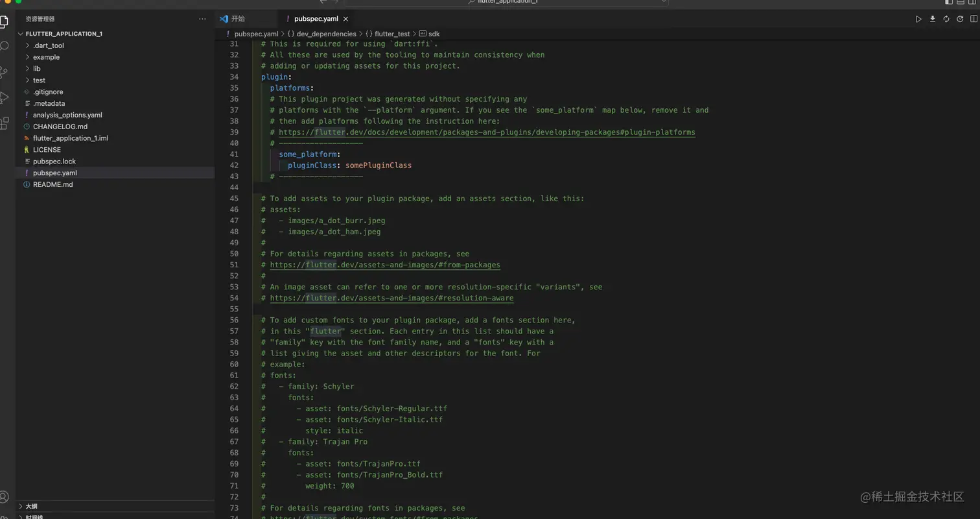980x519 pixels.
Task: Select the pubspec.yaml editor tab
Action: point(316,19)
